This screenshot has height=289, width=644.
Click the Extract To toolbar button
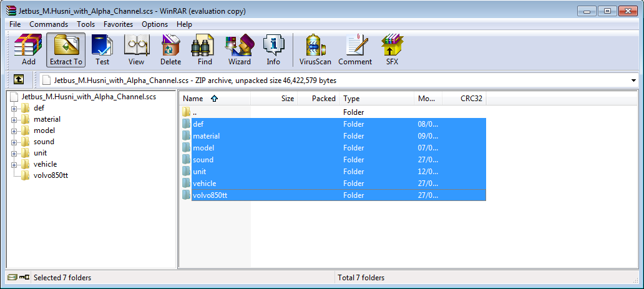66,50
